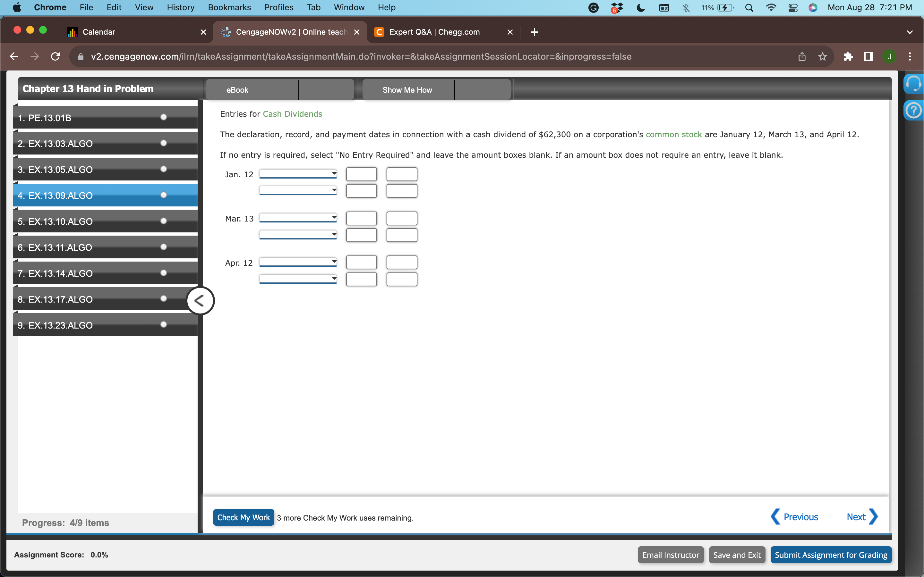Open the Grammarly icon in the menu bar
Screen dimensions: 924x577
593,8
